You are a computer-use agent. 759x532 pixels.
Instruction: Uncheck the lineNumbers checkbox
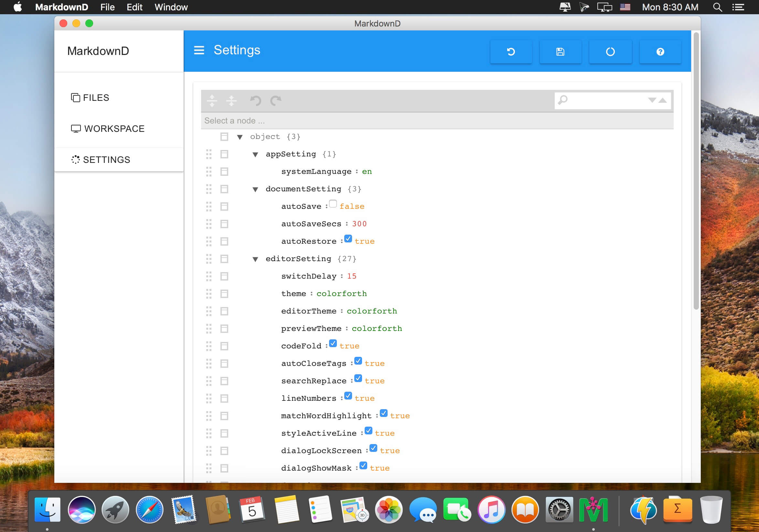(x=348, y=396)
